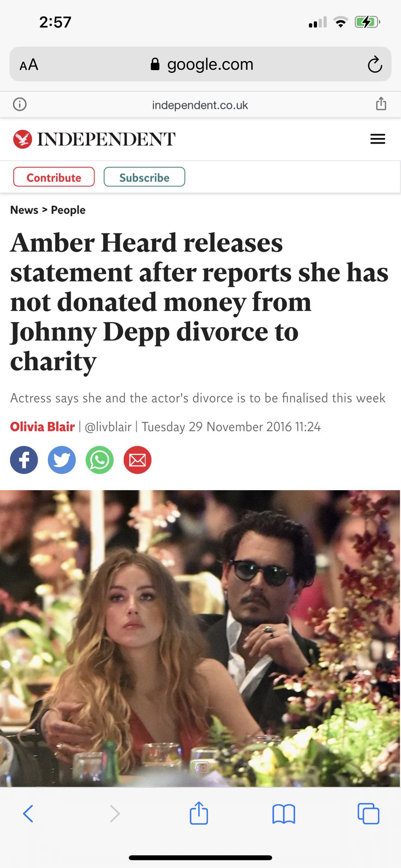
Task: Tap share icon in the independent.co.uk bar
Action: (381, 104)
